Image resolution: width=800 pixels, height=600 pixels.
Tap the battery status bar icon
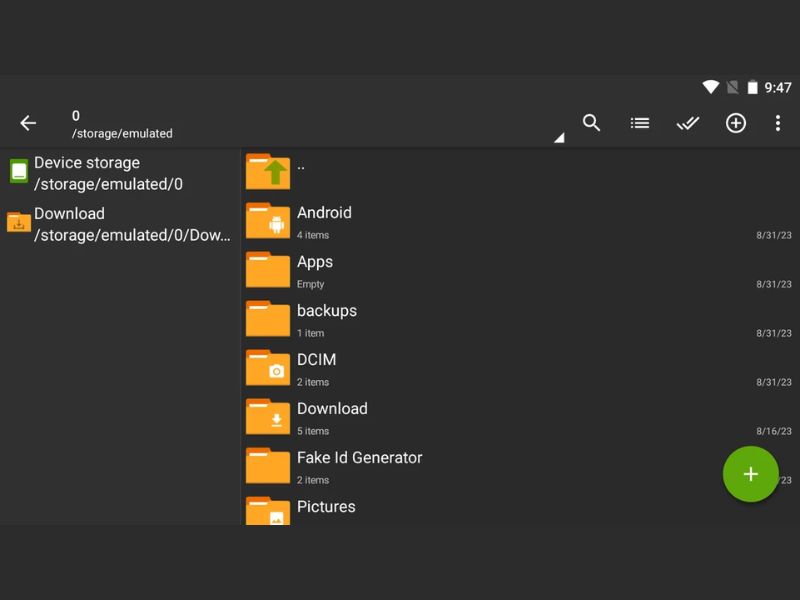point(752,87)
